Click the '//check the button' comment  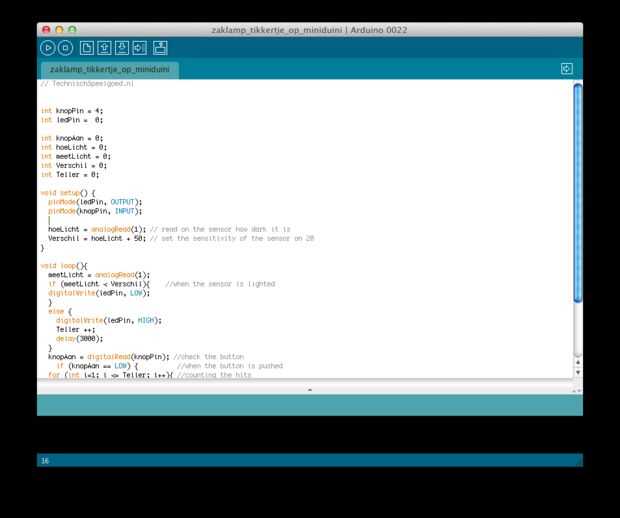(x=209, y=357)
